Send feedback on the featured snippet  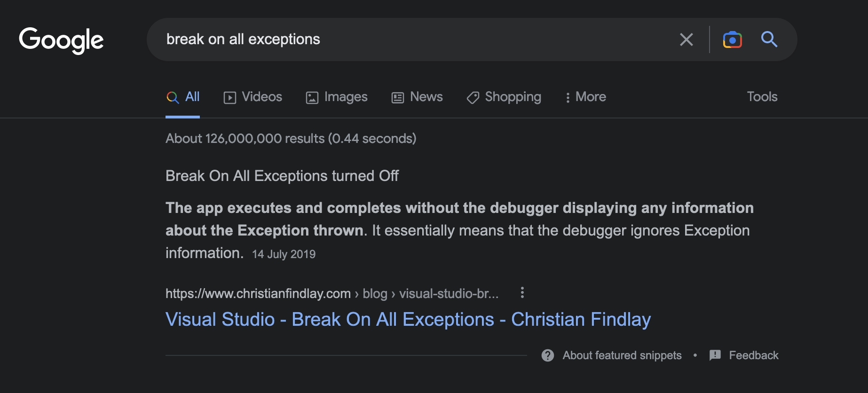point(753,355)
